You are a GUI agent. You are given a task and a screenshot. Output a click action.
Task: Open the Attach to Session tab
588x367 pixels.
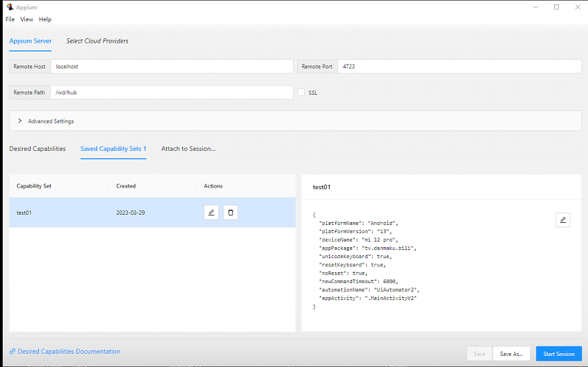click(x=188, y=149)
